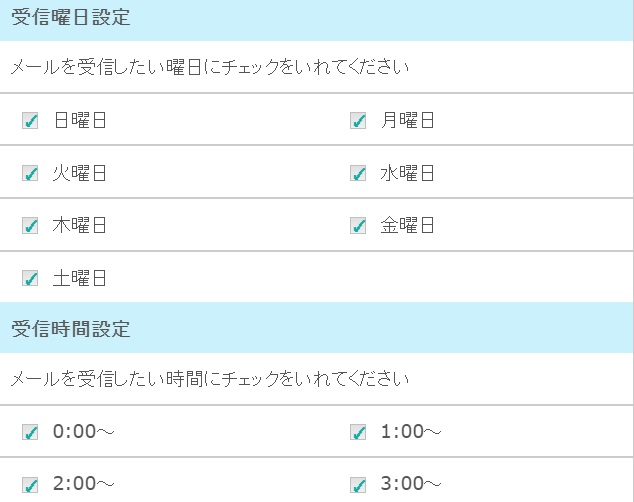
Task: Toggle the 火曜日 checkbox
Action: [x=30, y=173]
